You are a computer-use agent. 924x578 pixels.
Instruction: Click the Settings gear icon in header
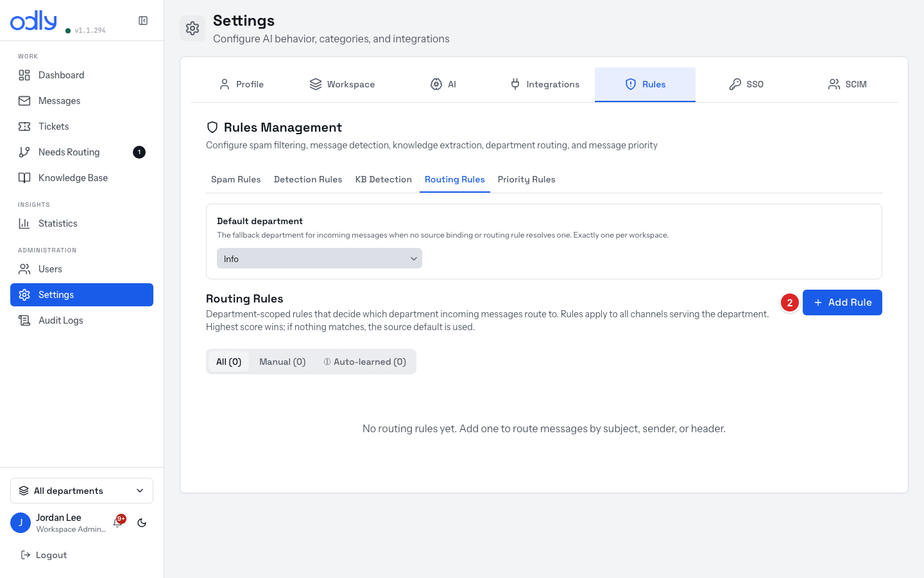click(193, 28)
